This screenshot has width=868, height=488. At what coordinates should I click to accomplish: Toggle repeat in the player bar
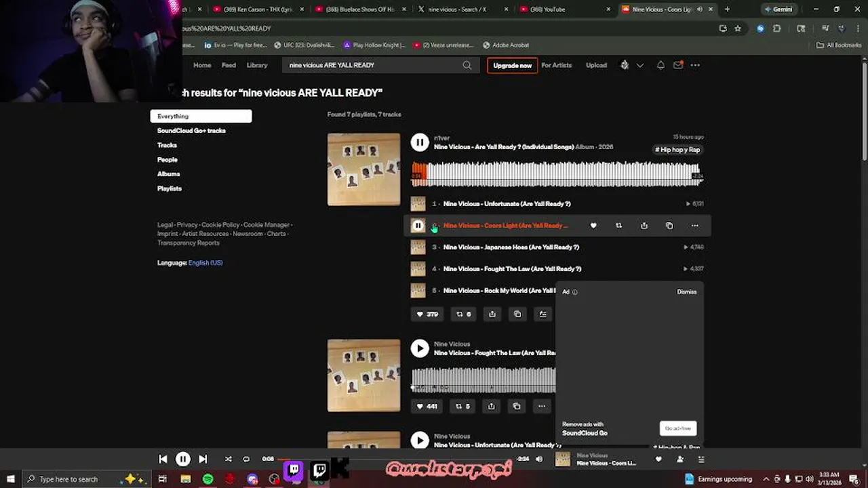tap(246, 459)
